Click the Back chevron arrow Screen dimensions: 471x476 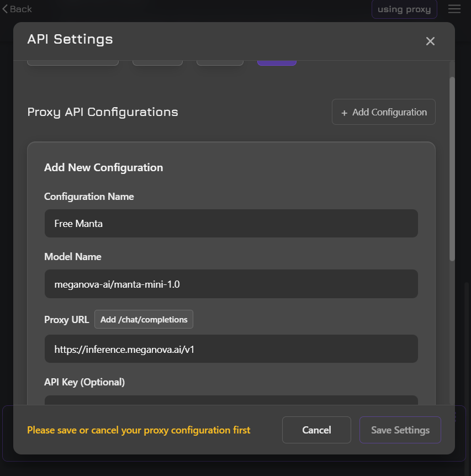click(6, 9)
